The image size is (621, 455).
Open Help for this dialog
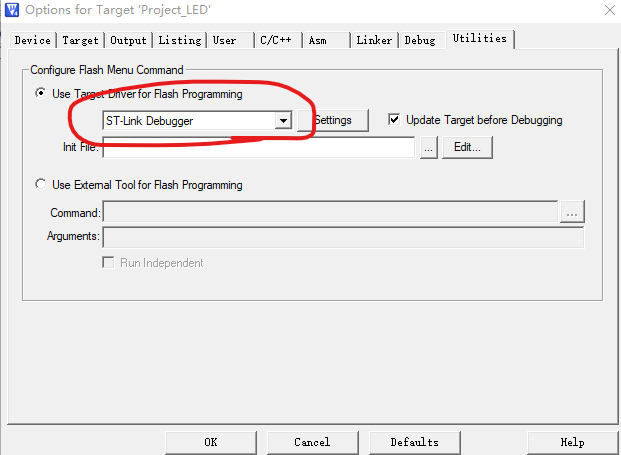tap(573, 442)
